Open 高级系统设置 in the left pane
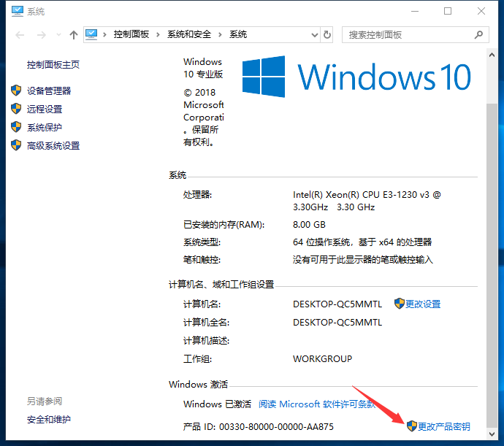Viewport: 504px width, 446px height. [x=53, y=145]
